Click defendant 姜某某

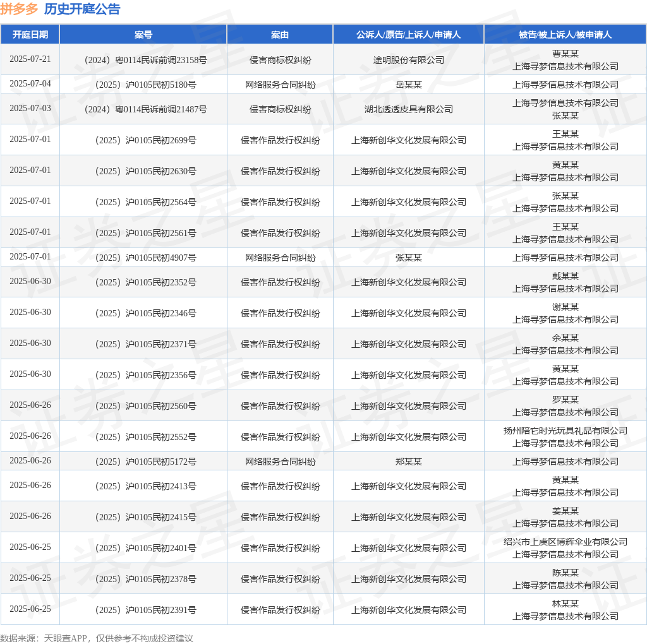(x=565, y=511)
